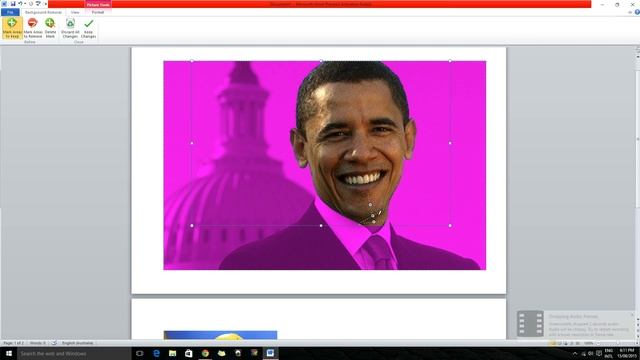Screen dimensions: 640x360
Task: Open Customize Quick Access Toolbar dropdown
Action: [x=45, y=4]
